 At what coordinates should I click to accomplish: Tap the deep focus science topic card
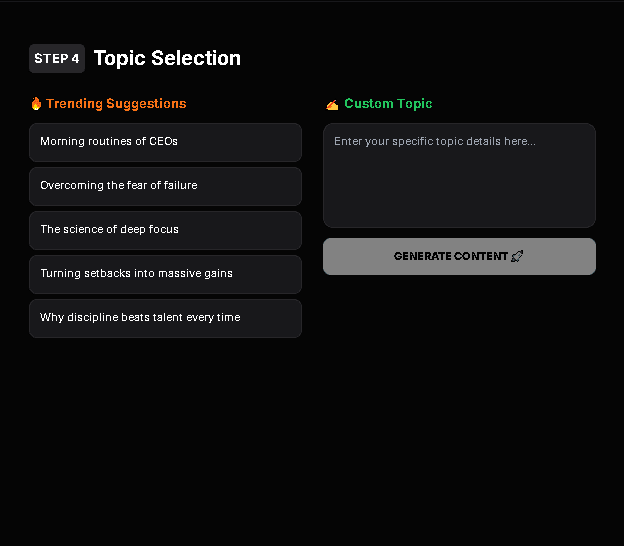click(165, 230)
